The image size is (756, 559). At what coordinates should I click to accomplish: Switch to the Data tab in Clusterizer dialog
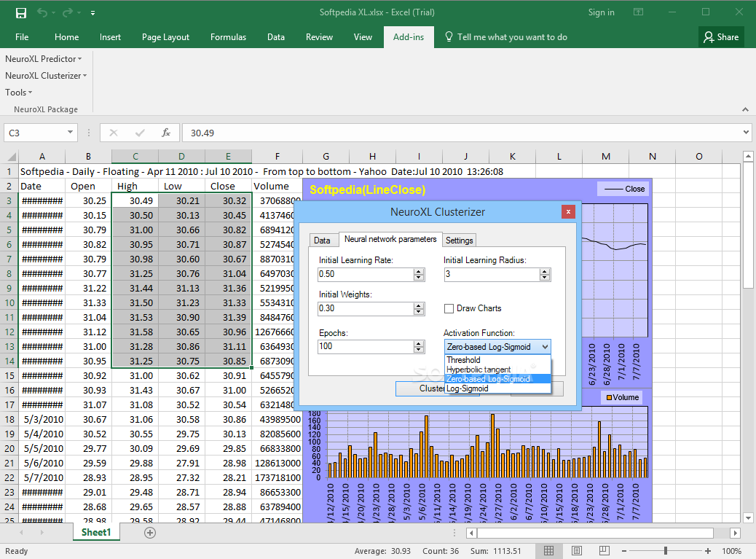(x=322, y=241)
